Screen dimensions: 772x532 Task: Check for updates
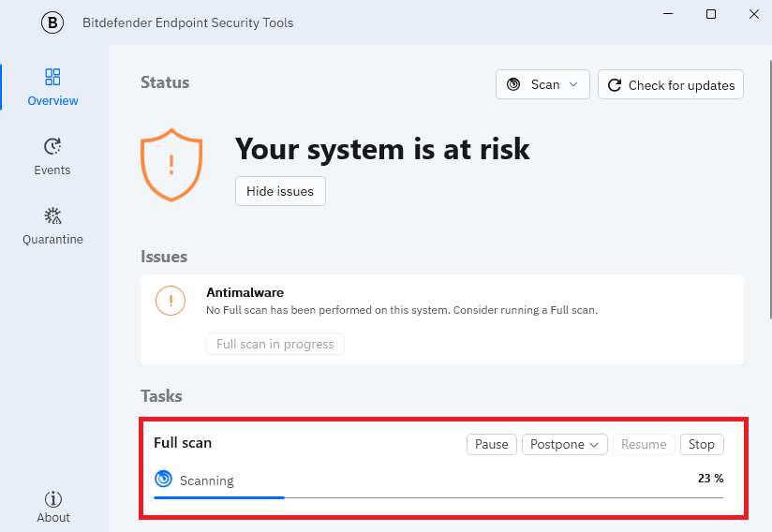click(x=671, y=84)
